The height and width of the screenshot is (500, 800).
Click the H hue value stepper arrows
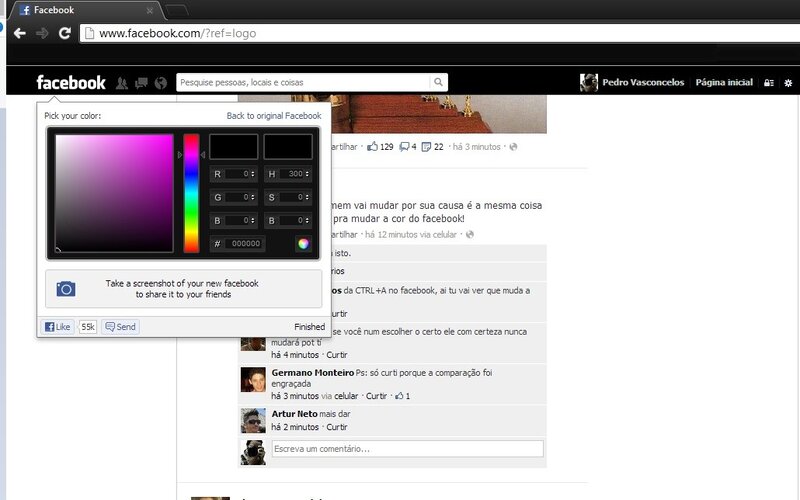(307, 174)
